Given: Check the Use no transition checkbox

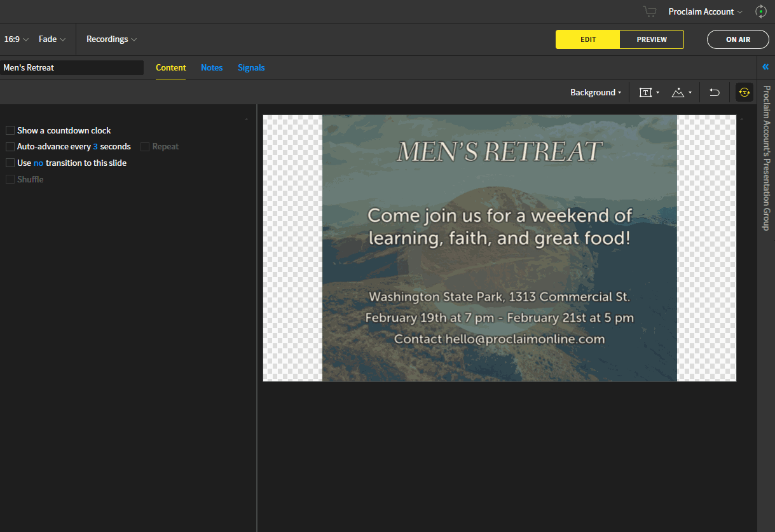Looking at the screenshot, I should point(10,163).
